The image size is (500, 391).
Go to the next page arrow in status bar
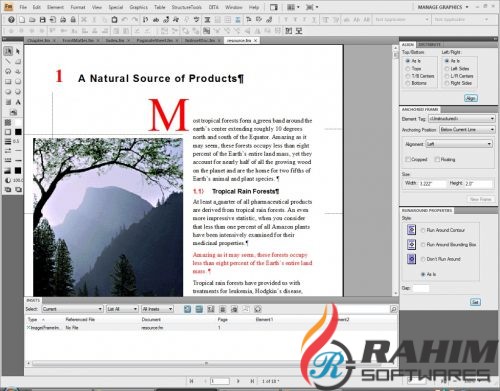(x=238, y=381)
